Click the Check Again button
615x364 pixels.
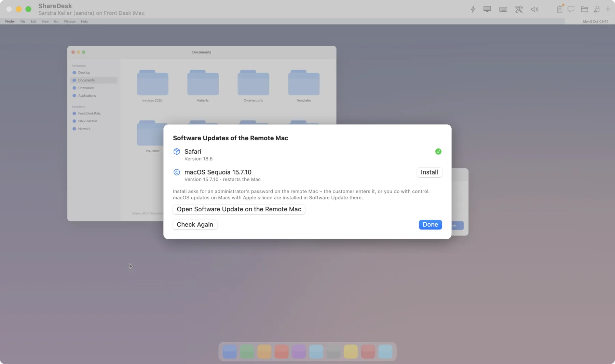point(195,225)
